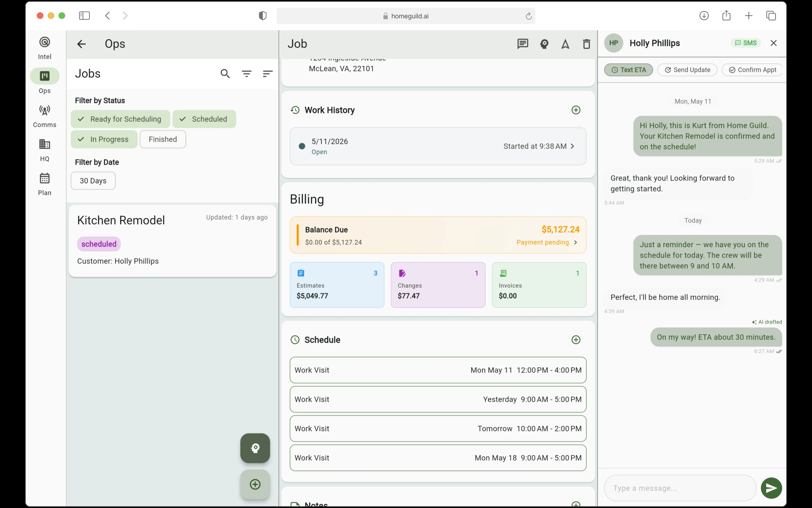The width and height of the screenshot is (812, 508).
Task: Open the Estimates billing card
Action: (x=337, y=285)
